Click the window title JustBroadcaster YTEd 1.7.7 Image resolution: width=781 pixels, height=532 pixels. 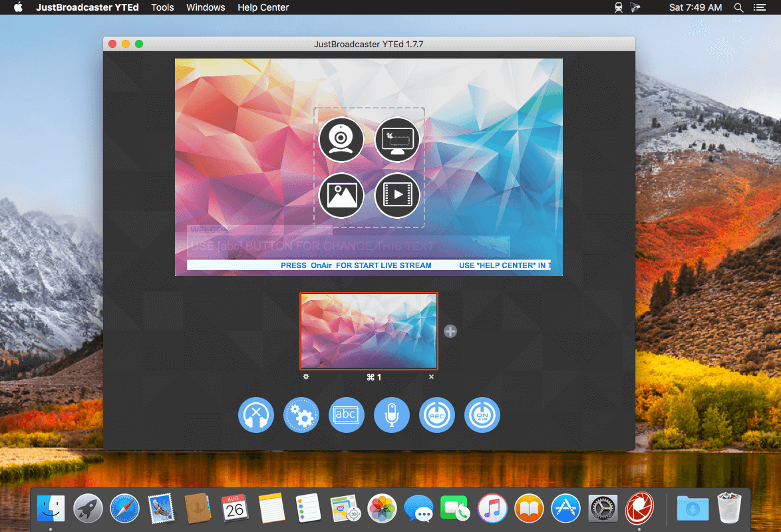(x=369, y=44)
